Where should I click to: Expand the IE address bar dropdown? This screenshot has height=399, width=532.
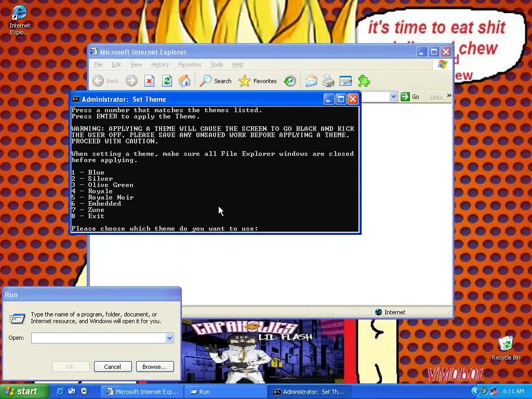[x=393, y=97]
